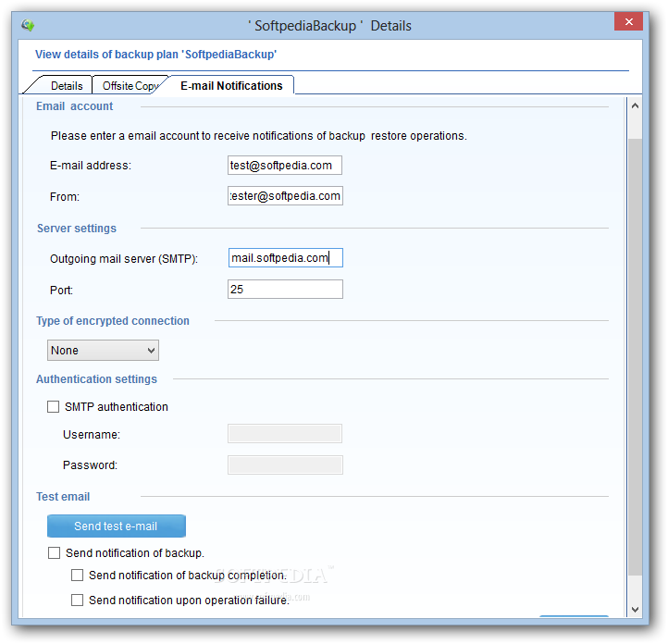Click the 'Authentication settings' heading

(96, 379)
